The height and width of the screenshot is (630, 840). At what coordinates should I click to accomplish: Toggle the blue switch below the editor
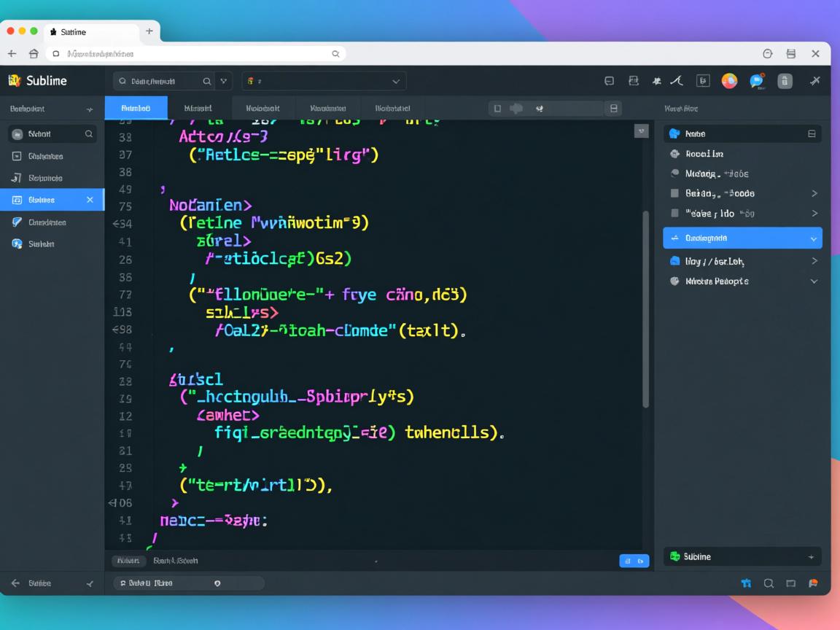click(x=634, y=561)
